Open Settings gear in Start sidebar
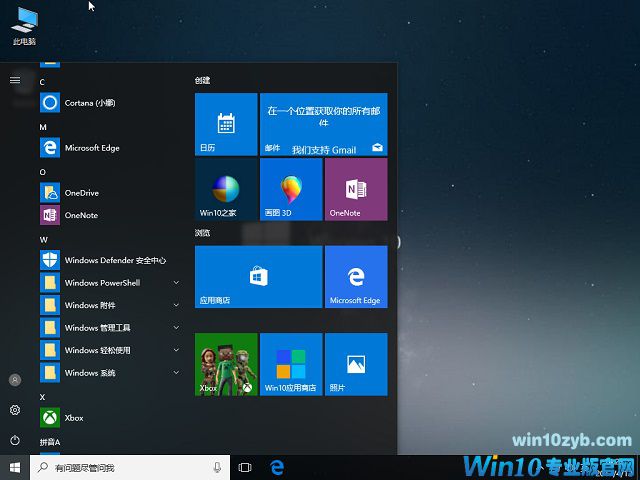The height and width of the screenshot is (480, 640). pos(14,410)
